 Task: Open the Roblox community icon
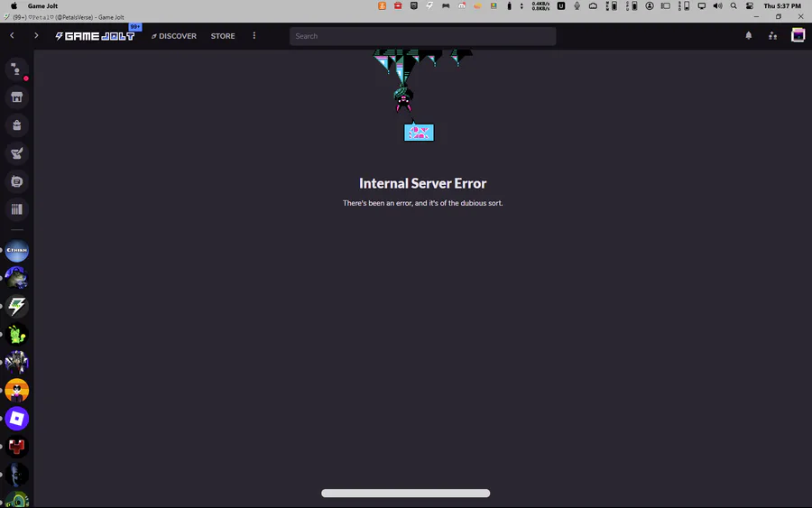(x=16, y=419)
